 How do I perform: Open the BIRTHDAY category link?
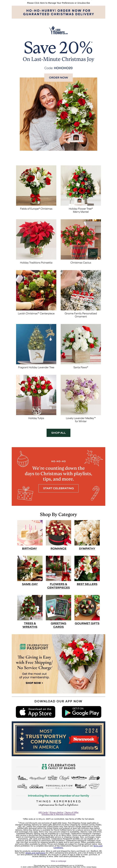30,548
